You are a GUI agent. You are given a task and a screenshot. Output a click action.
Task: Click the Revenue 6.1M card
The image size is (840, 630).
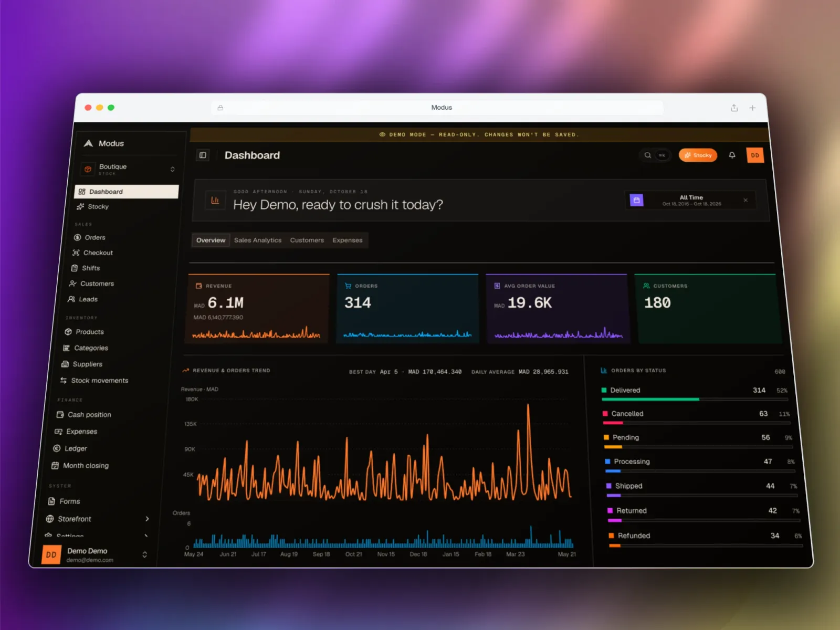tap(258, 309)
